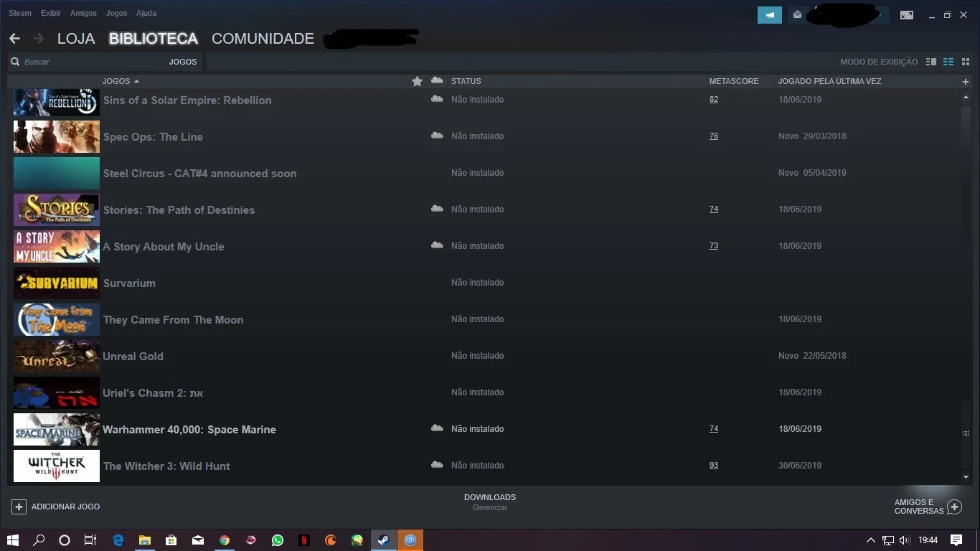Click The Witcher 3 thumbnail
The image size is (980, 551).
pyautogui.click(x=57, y=466)
